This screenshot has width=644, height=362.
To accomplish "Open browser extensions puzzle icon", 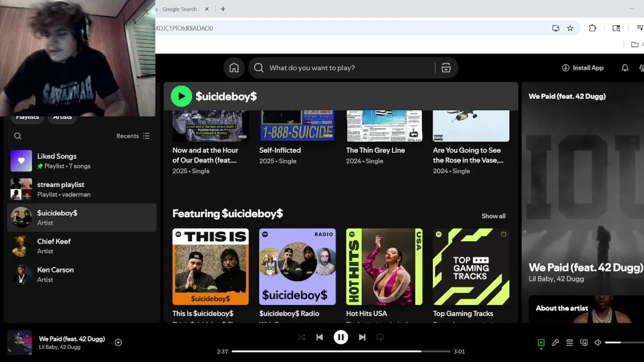I will (593, 28).
